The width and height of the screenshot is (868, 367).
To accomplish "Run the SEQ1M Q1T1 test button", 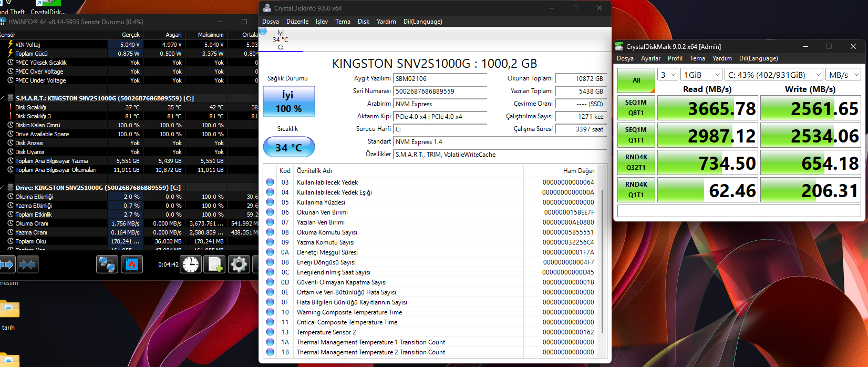I will point(636,135).
